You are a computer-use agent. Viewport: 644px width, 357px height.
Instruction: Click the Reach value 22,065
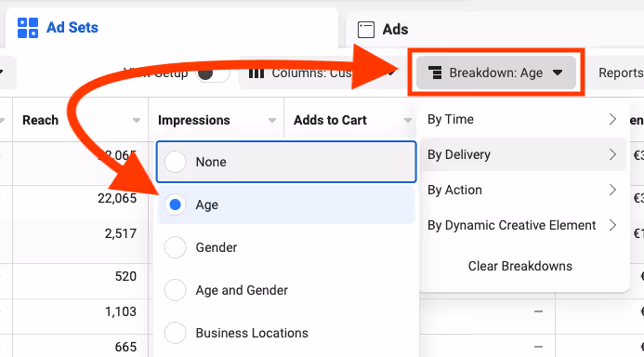click(117, 198)
